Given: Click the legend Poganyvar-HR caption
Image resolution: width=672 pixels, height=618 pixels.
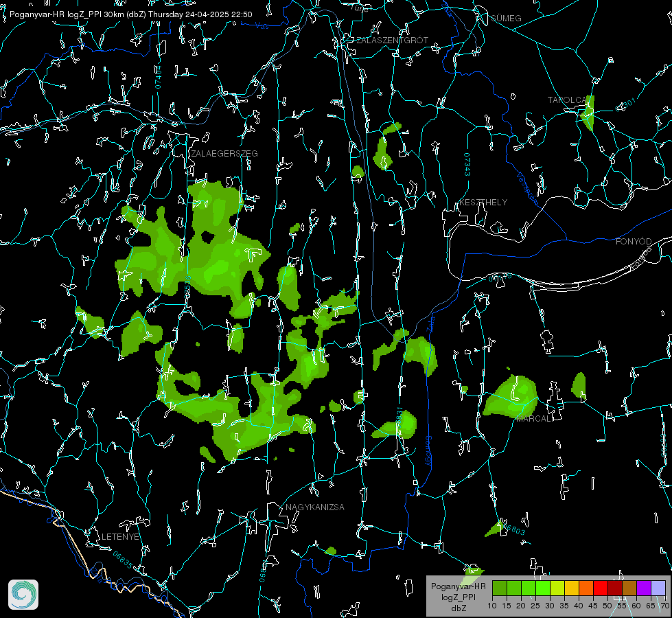Looking at the screenshot, I should (x=458, y=586).
